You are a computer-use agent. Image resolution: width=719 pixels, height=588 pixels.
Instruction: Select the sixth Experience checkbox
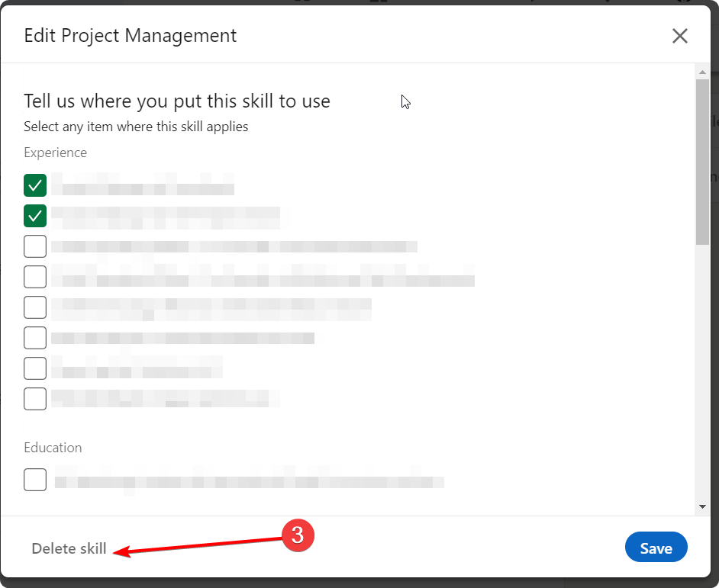(35, 337)
